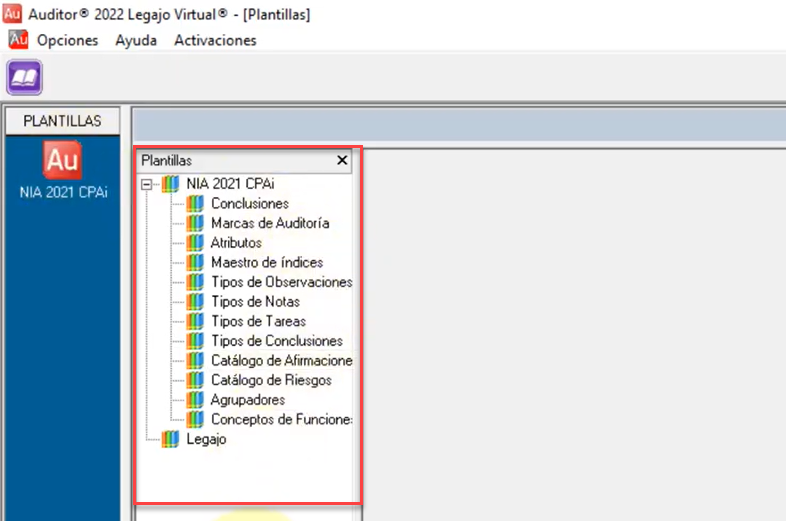Click the NIA 2021 CPAi sidebar label text
The width and height of the screenshot is (786, 521).
pos(63,192)
